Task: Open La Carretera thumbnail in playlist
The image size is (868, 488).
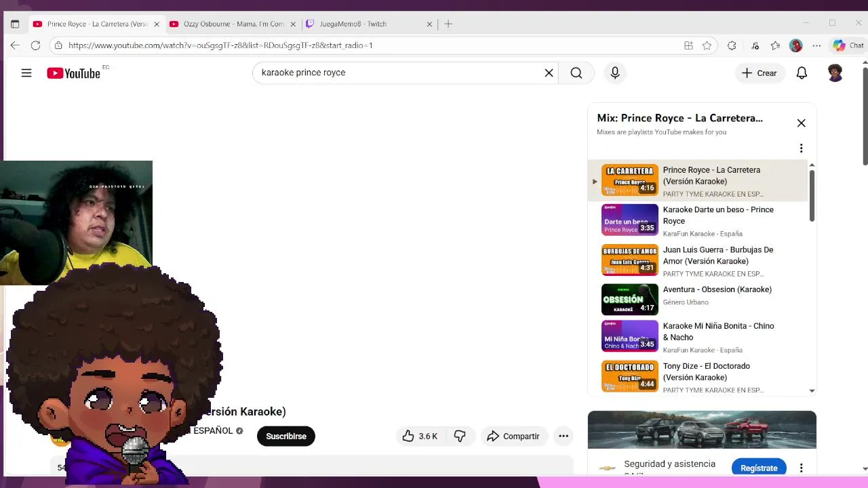Action: coord(629,180)
